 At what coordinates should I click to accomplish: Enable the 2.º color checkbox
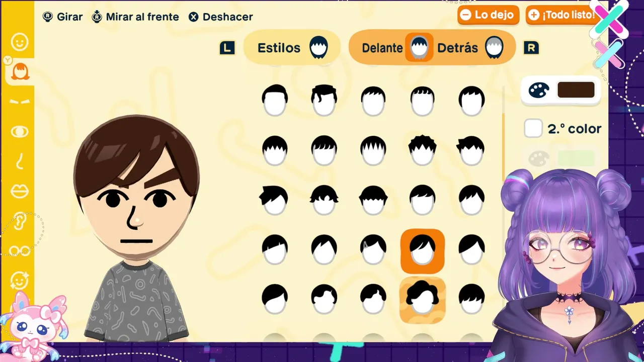(x=533, y=129)
